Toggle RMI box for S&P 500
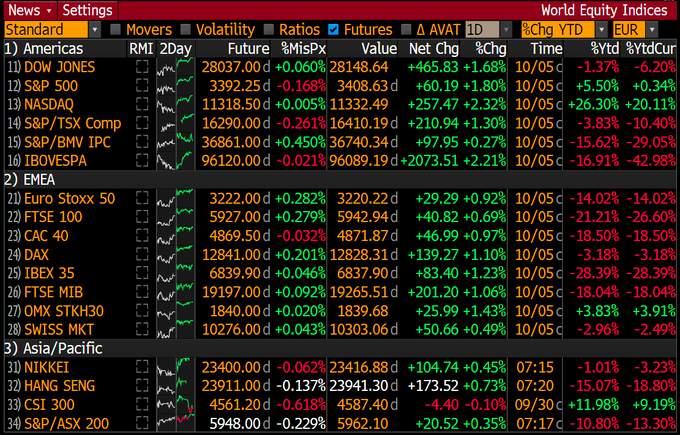Screen dimensions: 680x435 click(142, 85)
